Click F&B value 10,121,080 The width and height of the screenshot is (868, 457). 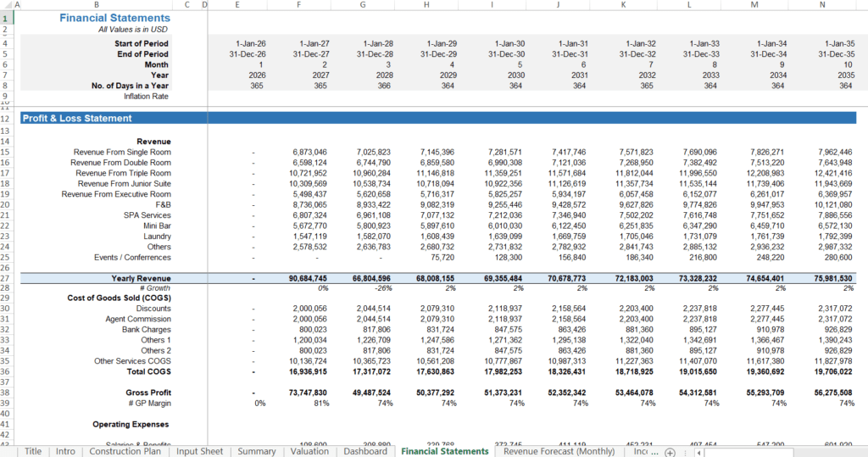(x=833, y=204)
